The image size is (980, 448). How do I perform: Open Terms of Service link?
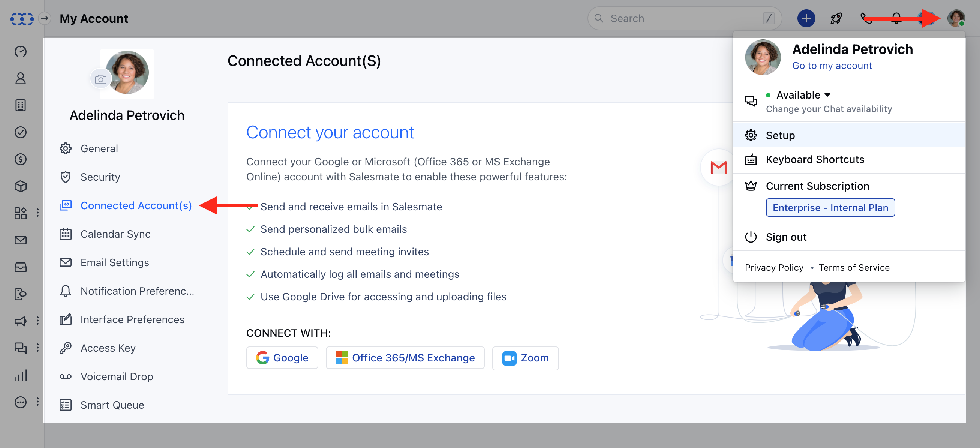click(x=854, y=268)
